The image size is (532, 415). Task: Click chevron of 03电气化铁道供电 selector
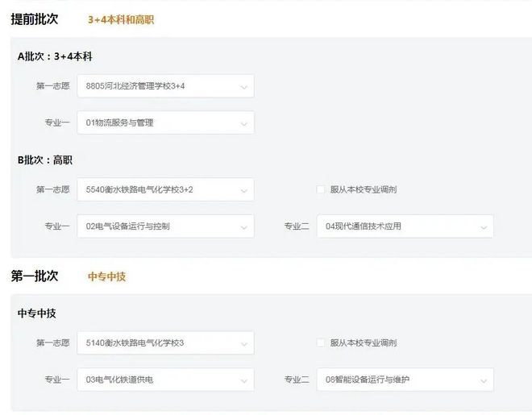[x=244, y=381]
